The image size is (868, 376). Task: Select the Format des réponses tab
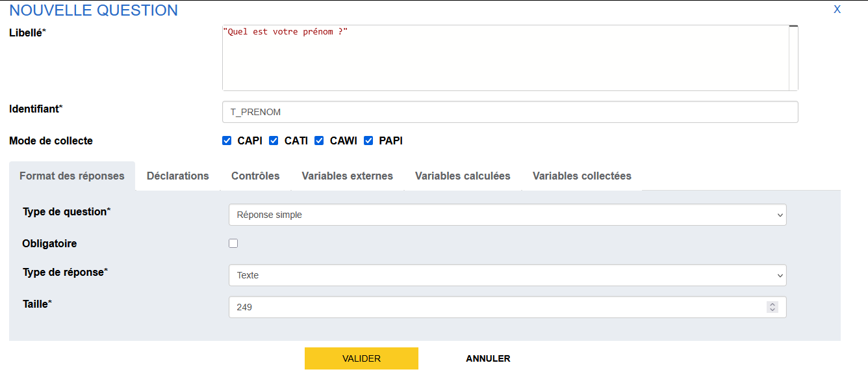72,176
